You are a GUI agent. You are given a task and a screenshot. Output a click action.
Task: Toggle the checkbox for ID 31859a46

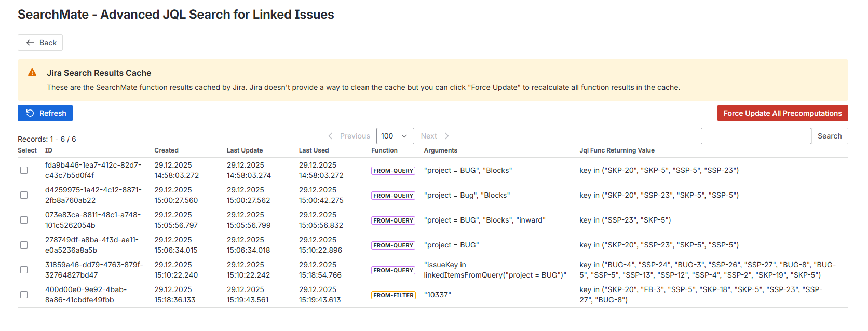[24, 270]
